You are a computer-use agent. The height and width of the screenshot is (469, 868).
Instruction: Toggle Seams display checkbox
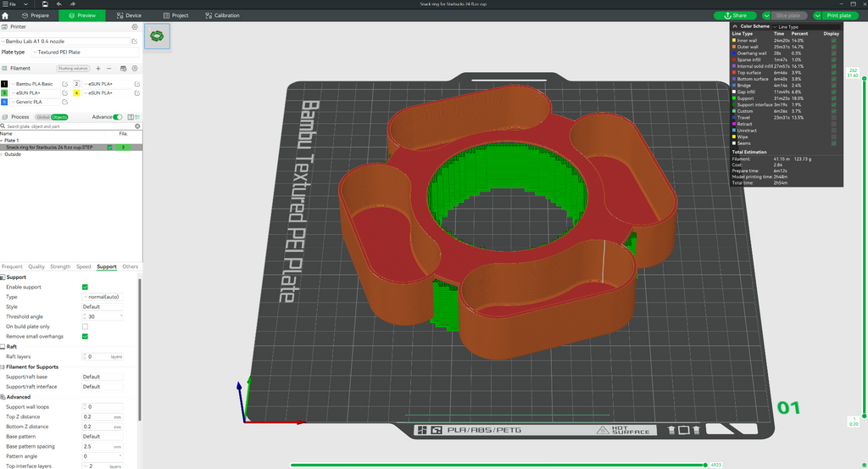click(x=834, y=143)
